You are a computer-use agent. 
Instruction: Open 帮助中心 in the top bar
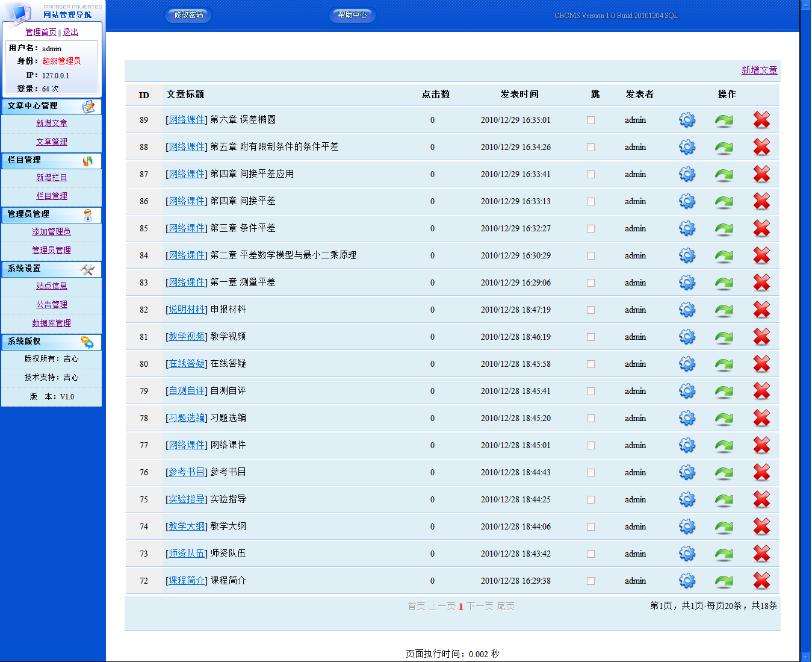click(352, 15)
